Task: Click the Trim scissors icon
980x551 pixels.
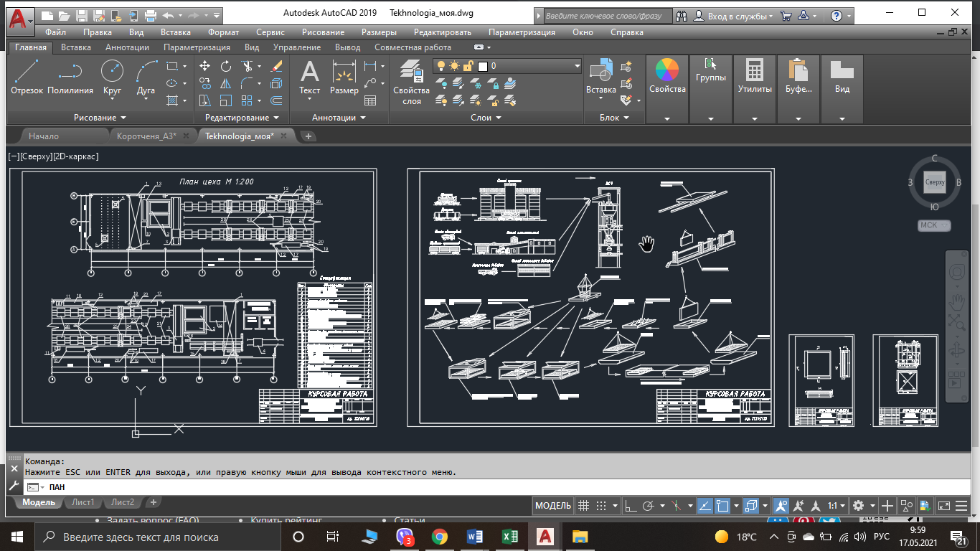Action: tap(247, 66)
